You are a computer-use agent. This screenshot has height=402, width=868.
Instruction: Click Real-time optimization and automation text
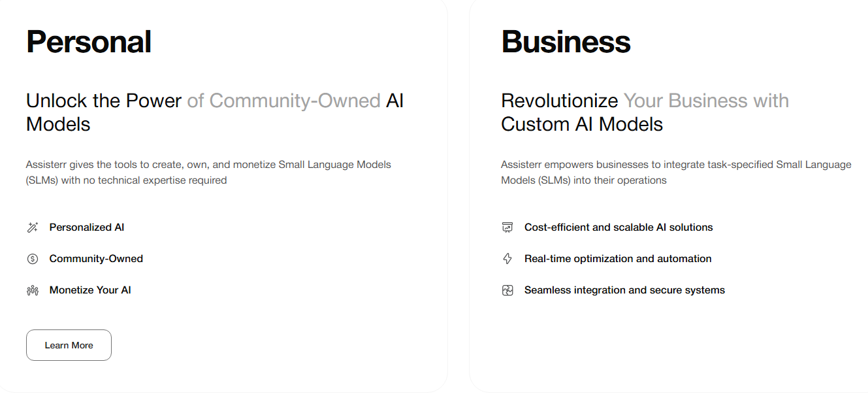click(x=618, y=259)
